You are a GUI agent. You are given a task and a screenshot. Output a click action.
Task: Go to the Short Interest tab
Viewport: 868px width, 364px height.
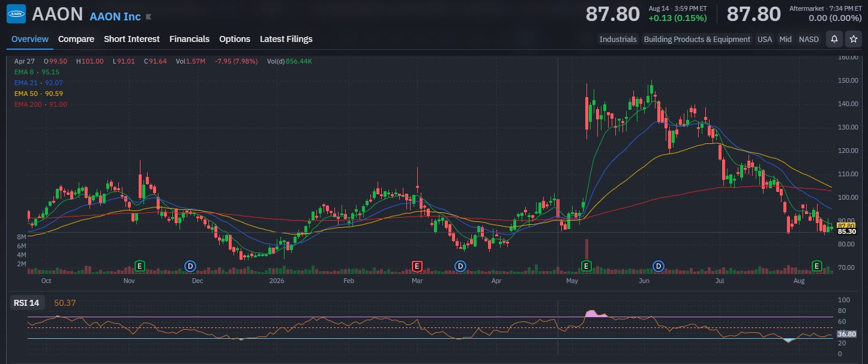coord(131,39)
